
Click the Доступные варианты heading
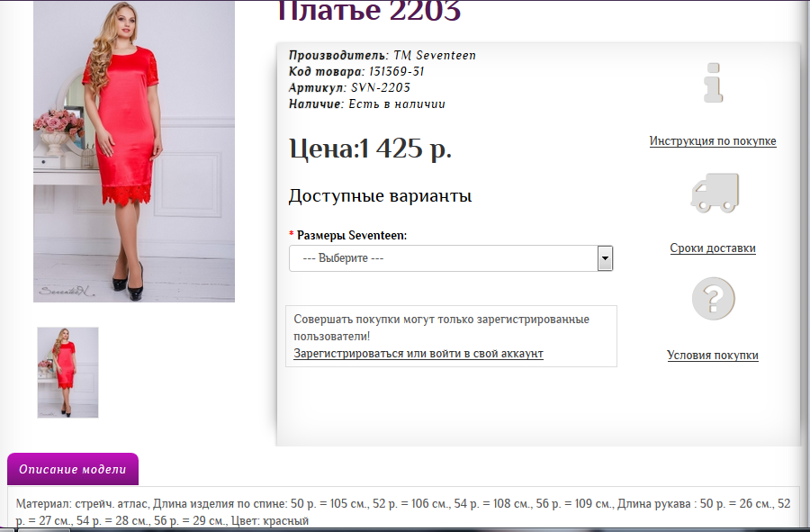pos(380,196)
